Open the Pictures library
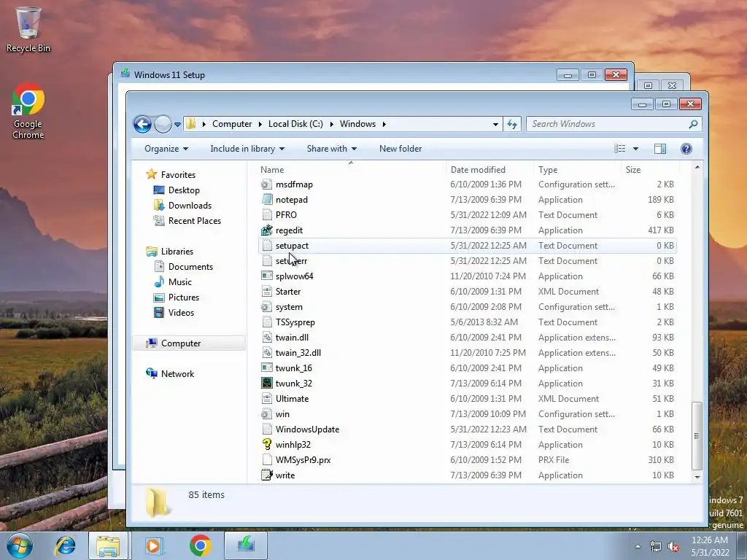747x560 pixels. [x=183, y=297]
